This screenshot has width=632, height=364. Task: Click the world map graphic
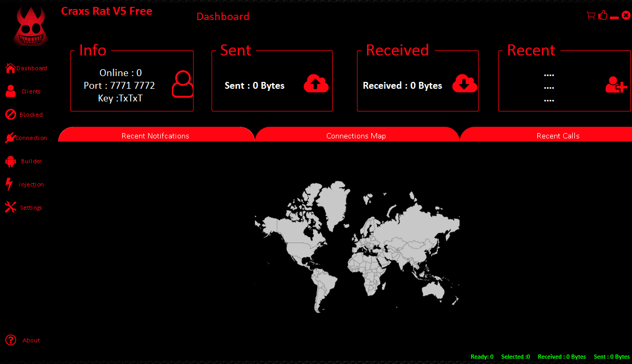tap(357, 247)
